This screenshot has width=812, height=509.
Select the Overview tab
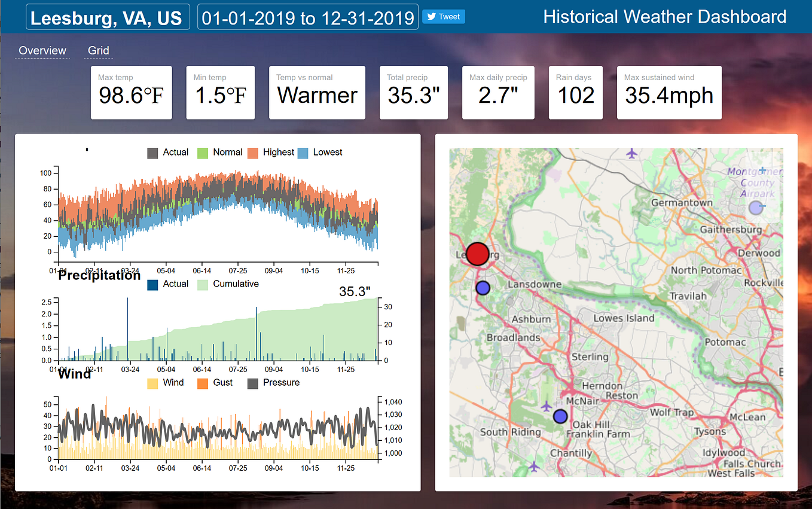coord(42,50)
